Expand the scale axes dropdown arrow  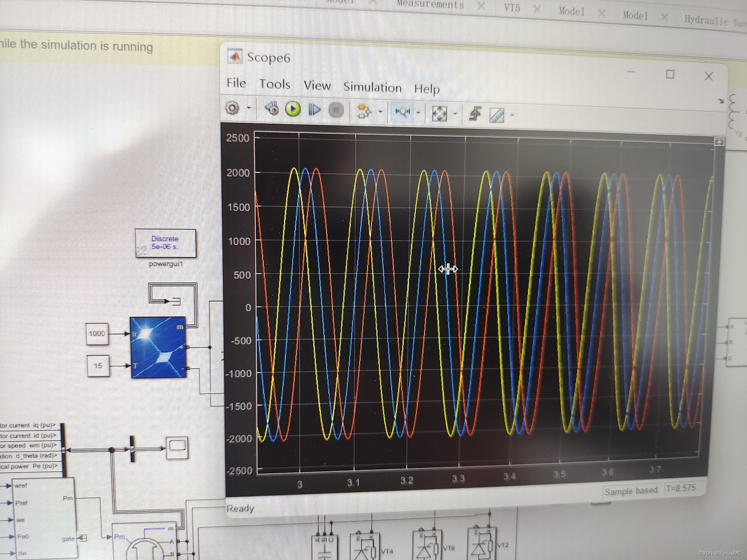[455, 114]
